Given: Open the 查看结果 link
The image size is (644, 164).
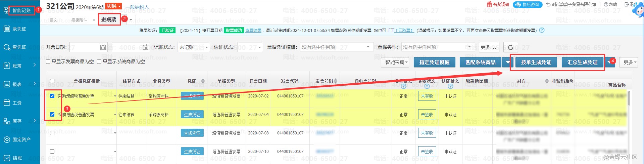Looking at the screenshot, I should [253, 30].
